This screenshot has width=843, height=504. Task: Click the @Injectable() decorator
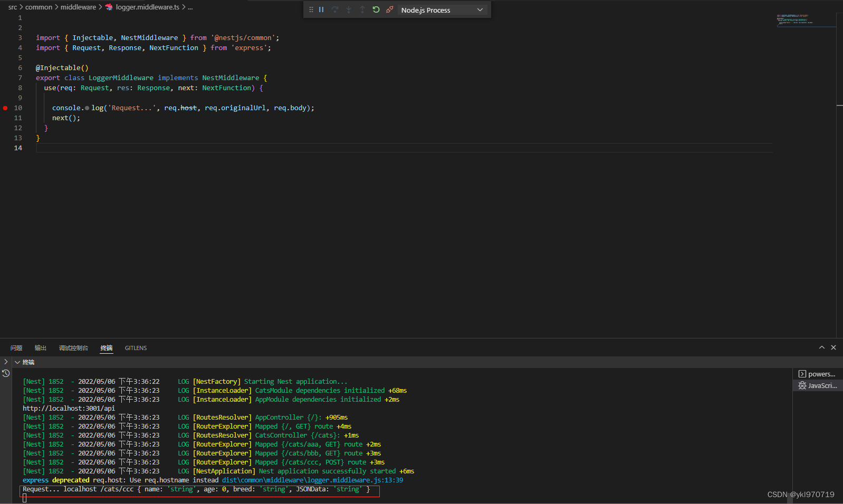[x=62, y=68]
